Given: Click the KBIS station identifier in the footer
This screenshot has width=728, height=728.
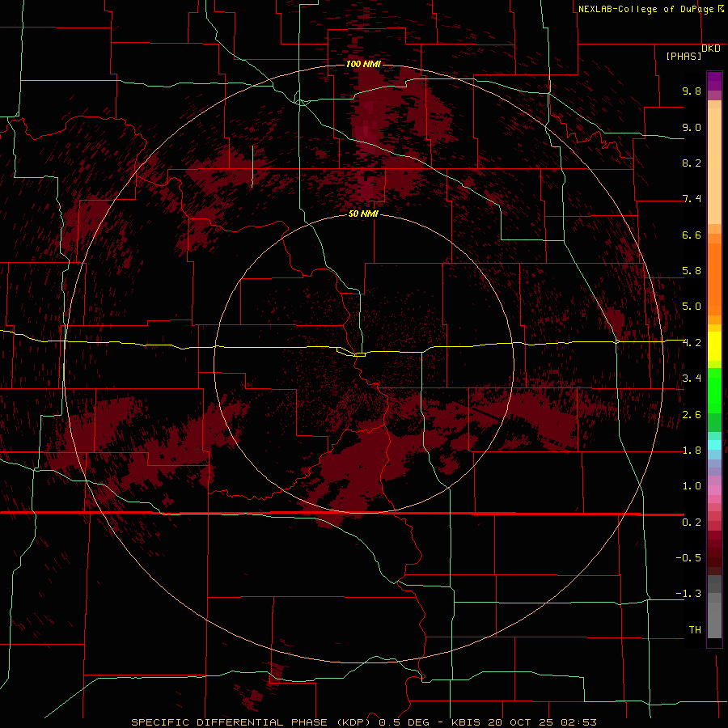Looking at the screenshot, I should pos(467,722).
